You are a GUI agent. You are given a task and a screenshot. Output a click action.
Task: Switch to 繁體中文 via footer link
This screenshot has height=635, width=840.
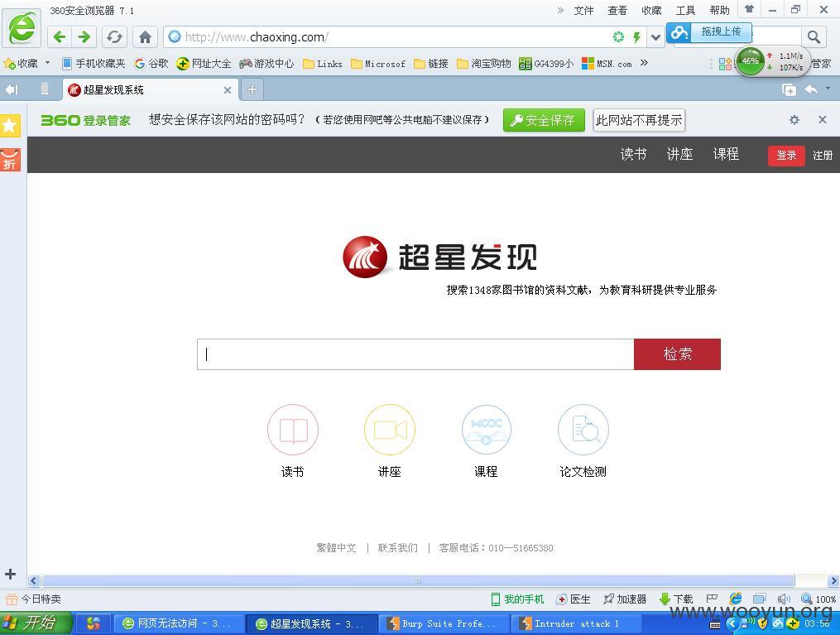point(337,547)
